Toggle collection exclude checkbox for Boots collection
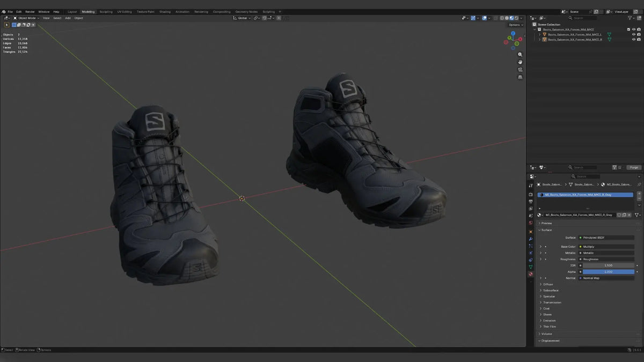The height and width of the screenshot is (362, 644). point(628,29)
